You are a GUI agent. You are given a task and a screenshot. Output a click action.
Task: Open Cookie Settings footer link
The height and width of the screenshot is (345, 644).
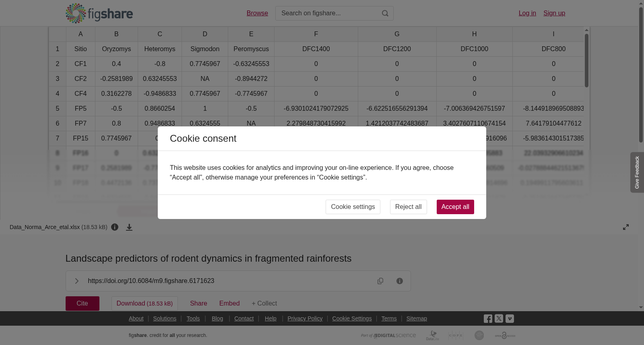pyautogui.click(x=352, y=318)
